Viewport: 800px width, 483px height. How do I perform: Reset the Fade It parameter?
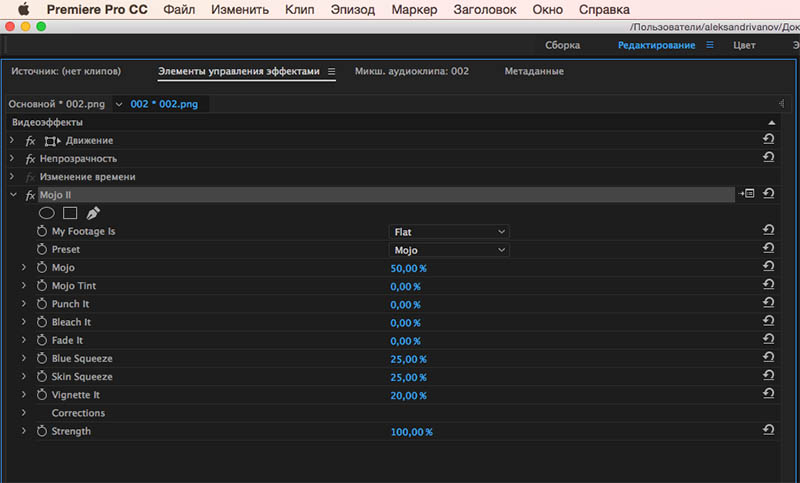[x=768, y=339]
